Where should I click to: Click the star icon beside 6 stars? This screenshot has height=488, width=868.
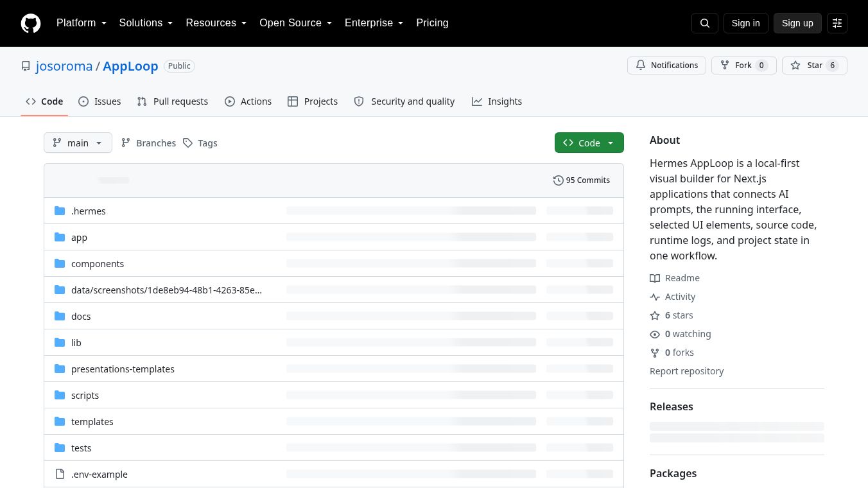[x=655, y=315]
